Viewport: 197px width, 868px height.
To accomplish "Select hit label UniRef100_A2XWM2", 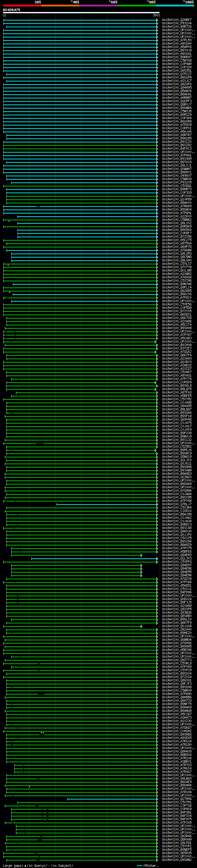I will click(x=176, y=274).
